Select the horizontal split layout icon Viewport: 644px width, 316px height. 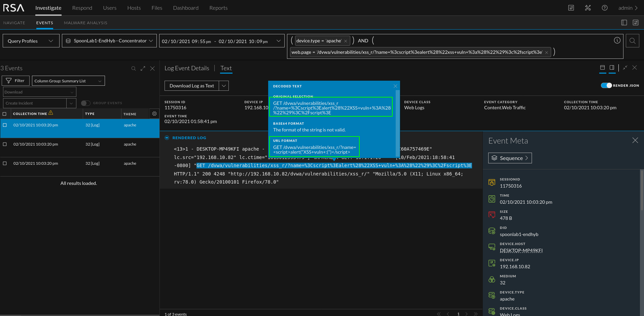603,67
